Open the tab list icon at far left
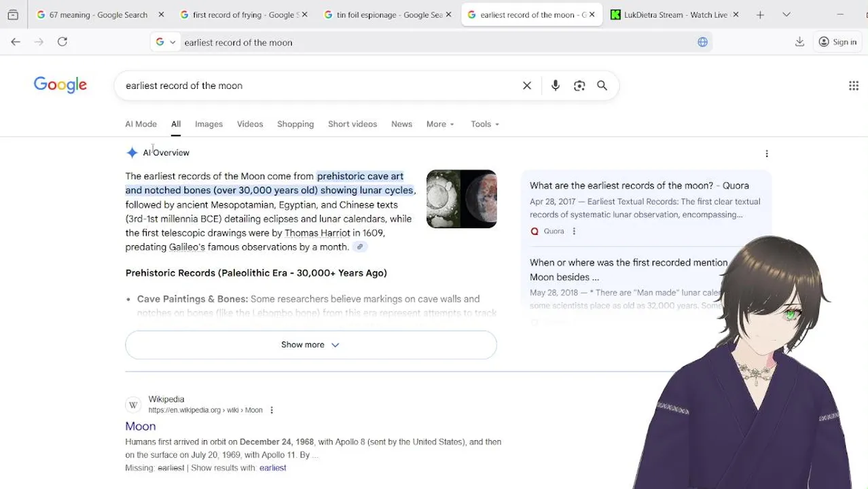Screen dimensions: 868x489 click(x=13, y=14)
